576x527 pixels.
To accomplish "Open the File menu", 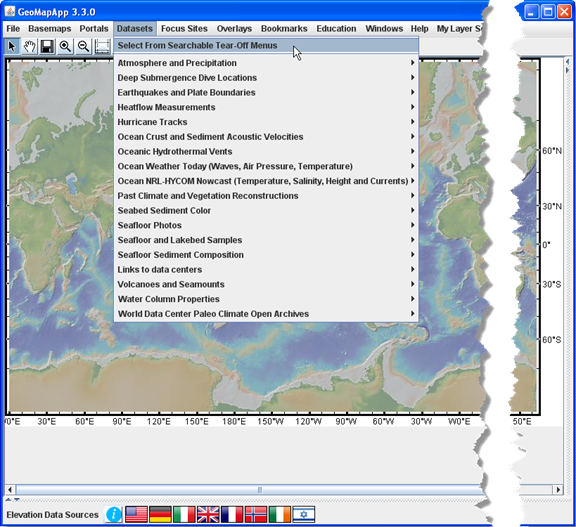I will pyautogui.click(x=13, y=29).
